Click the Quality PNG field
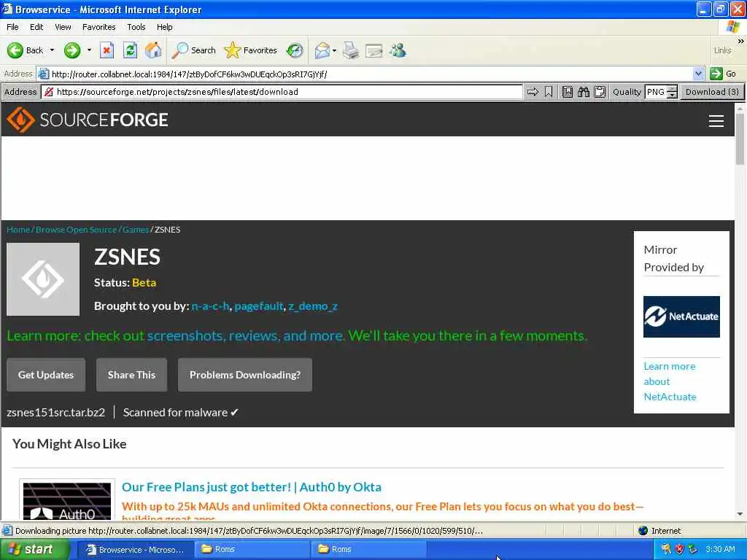The width and height of the screenshot is (747, 560). 656,92
